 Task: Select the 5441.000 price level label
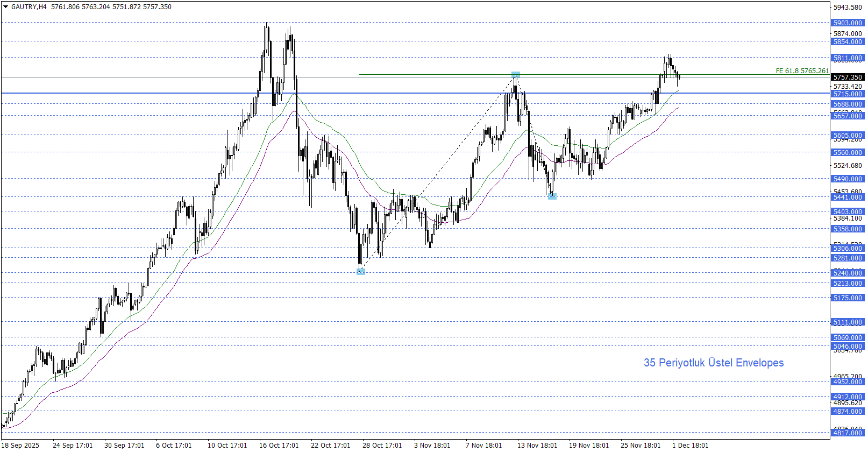(848, 197)
